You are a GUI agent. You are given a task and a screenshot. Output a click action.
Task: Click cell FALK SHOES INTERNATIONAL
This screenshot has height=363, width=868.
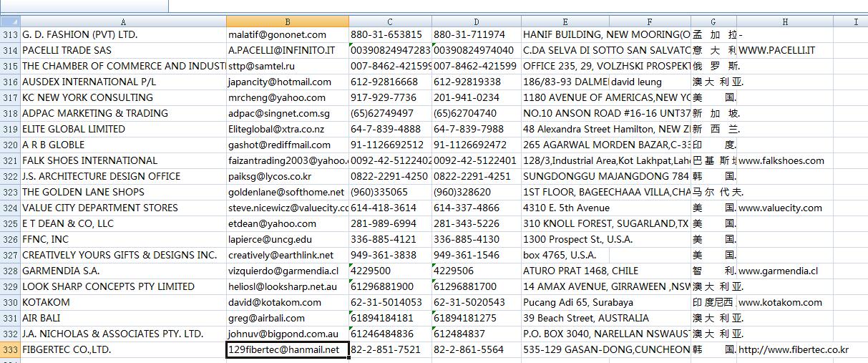(124, 160)
